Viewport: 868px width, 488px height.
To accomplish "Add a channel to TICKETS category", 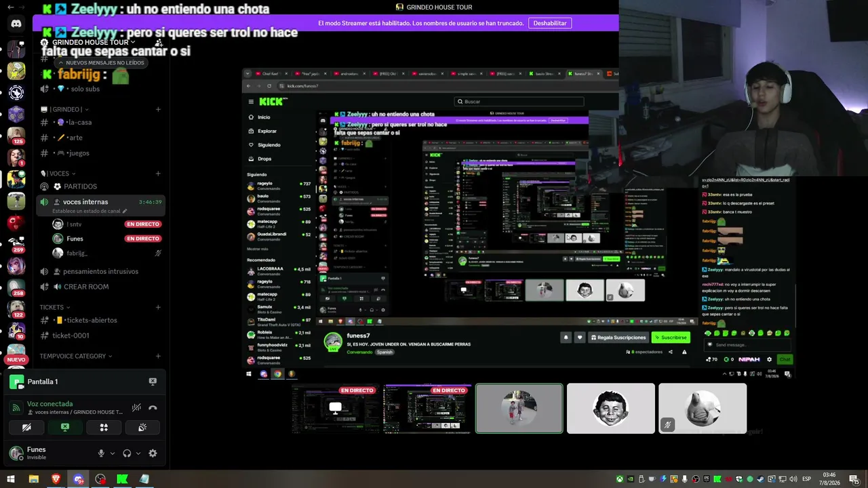I will (158, 307).
